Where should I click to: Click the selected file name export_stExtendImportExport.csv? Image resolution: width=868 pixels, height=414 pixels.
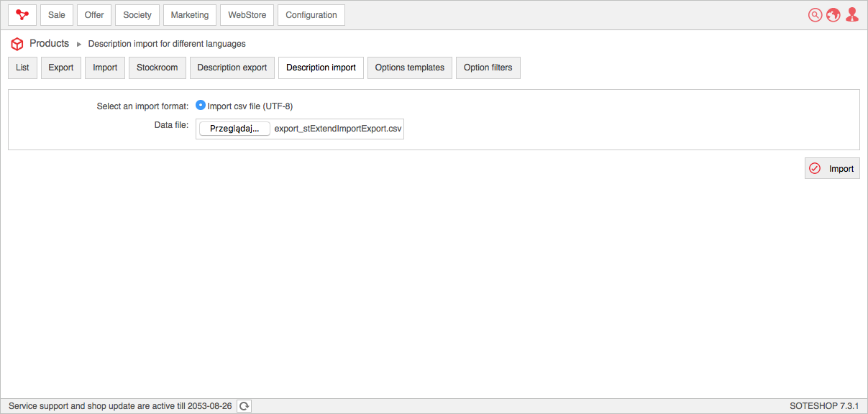tap(338, 129)
